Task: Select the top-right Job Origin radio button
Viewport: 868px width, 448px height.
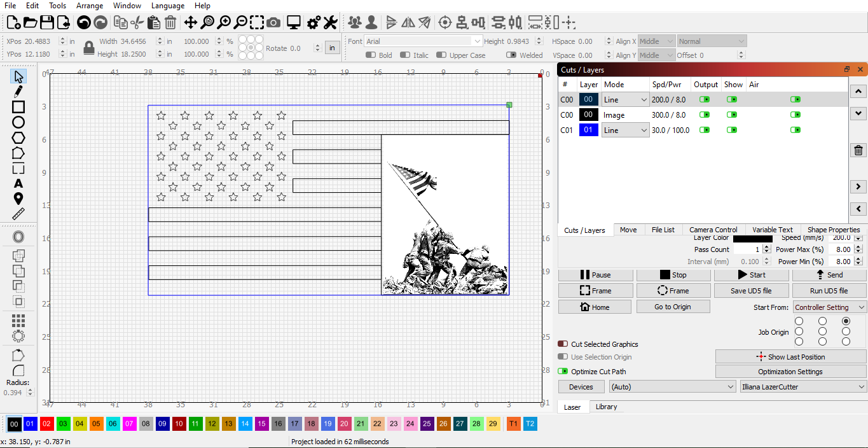Action: point(846,321)
